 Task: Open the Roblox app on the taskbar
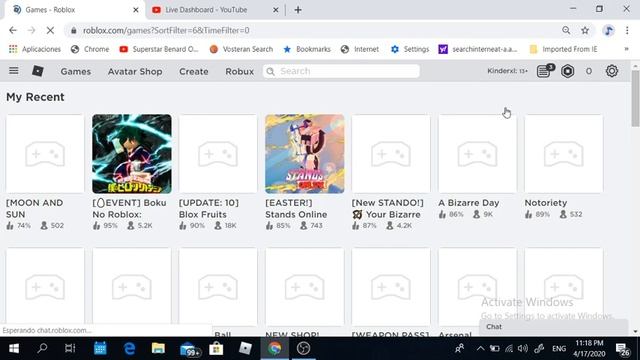(245, 348)
